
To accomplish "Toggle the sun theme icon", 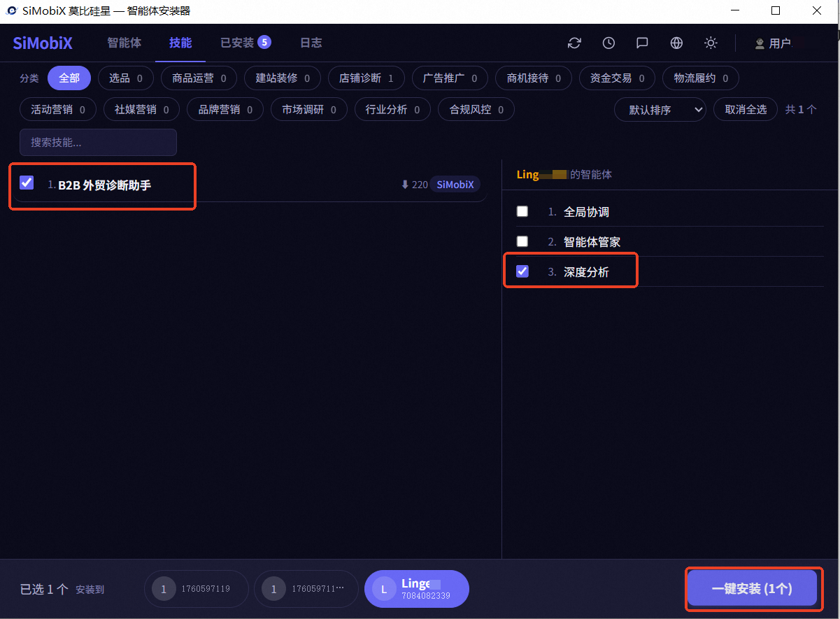I will pyautogui.click(x=711, y=43).
